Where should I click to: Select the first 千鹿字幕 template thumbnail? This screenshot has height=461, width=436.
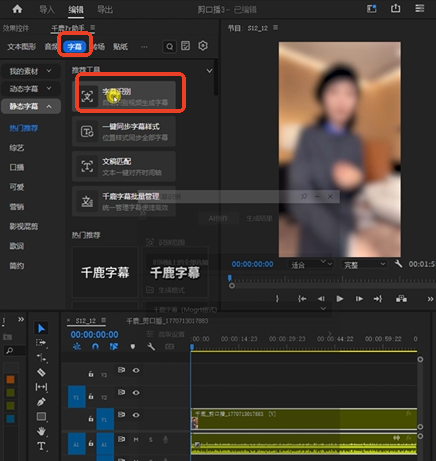click(105, 272)
